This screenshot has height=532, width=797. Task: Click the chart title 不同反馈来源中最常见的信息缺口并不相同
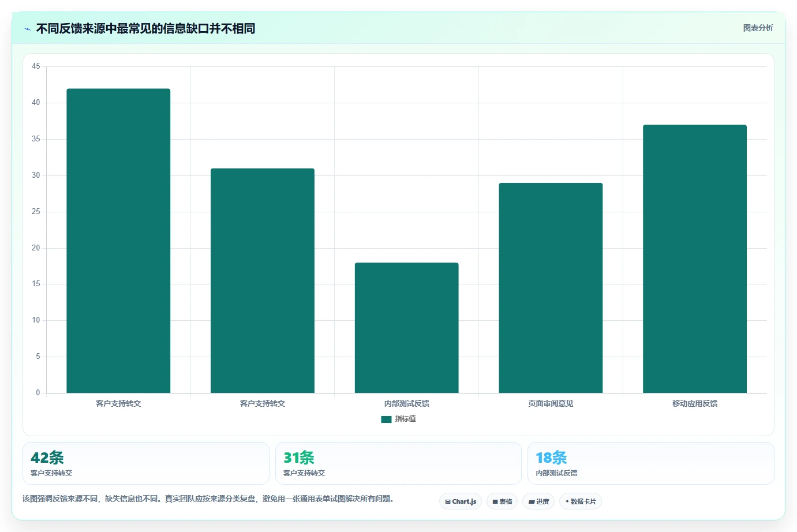[x=145, y=28]
